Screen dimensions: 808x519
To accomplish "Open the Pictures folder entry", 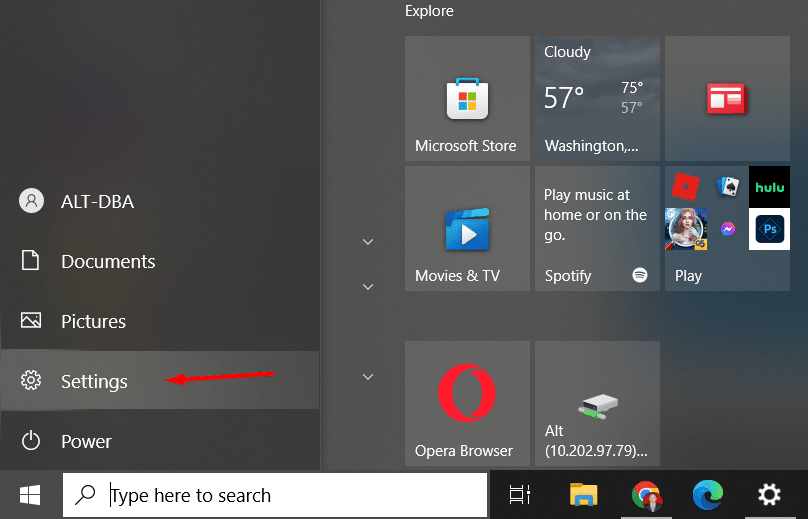I will pos(160,321).
